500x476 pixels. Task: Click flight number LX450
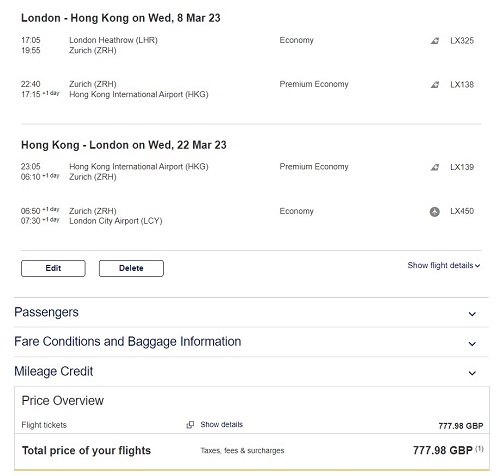(462, 211)
